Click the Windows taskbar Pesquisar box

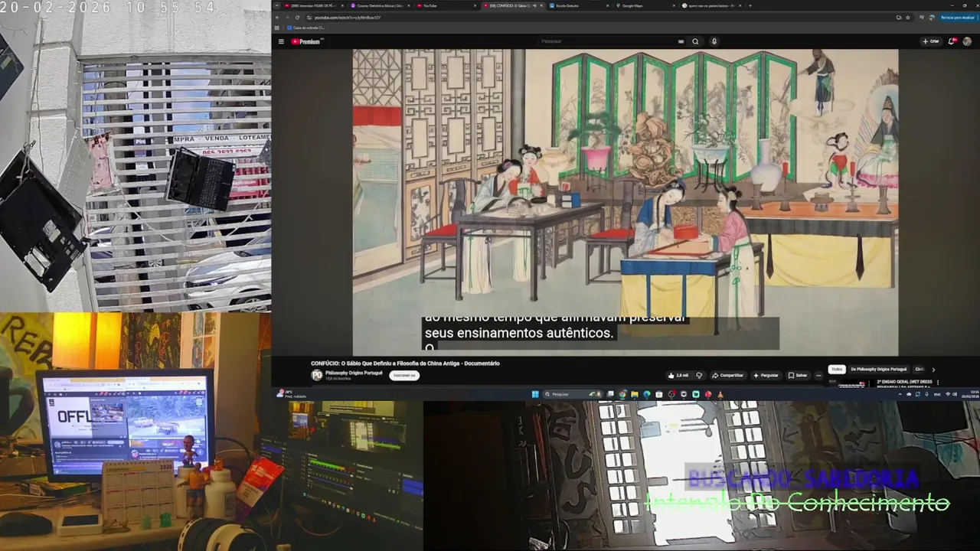pos(571,394)
